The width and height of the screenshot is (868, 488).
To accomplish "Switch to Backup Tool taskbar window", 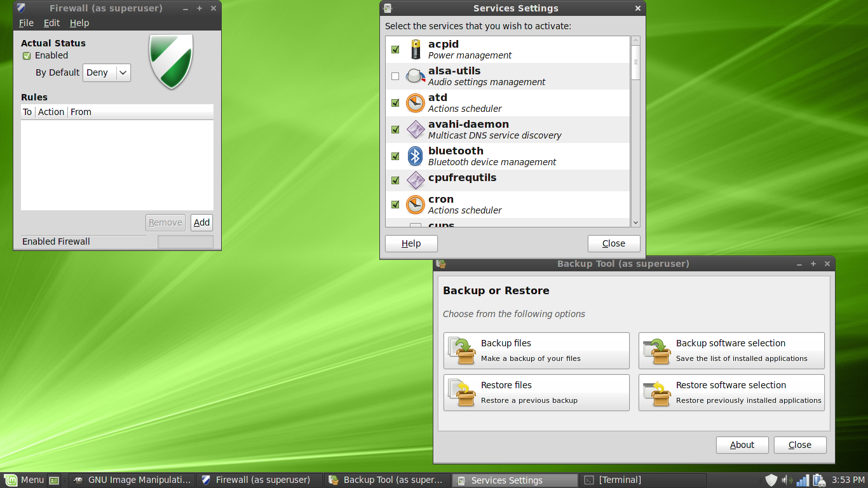I will [x=387, y=480].
